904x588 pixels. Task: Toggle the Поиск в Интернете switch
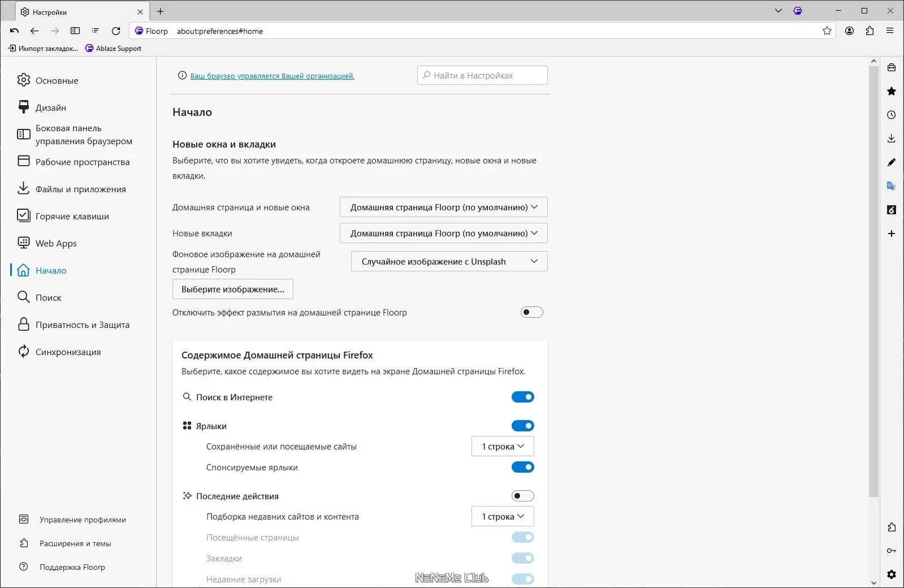(x=523, y=397)
